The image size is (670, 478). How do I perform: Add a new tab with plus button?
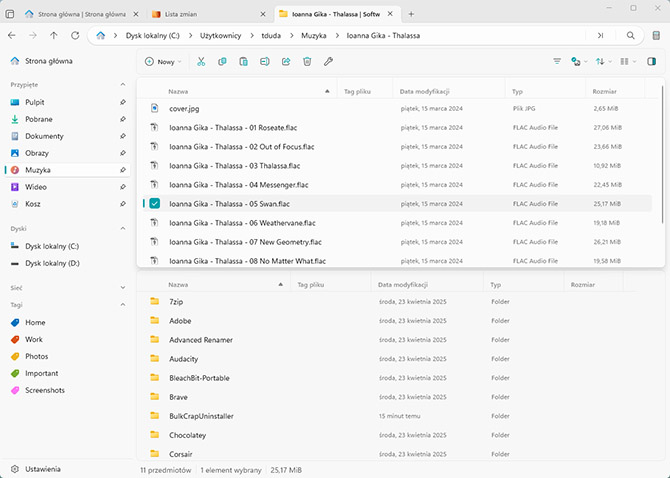(411, 14)
